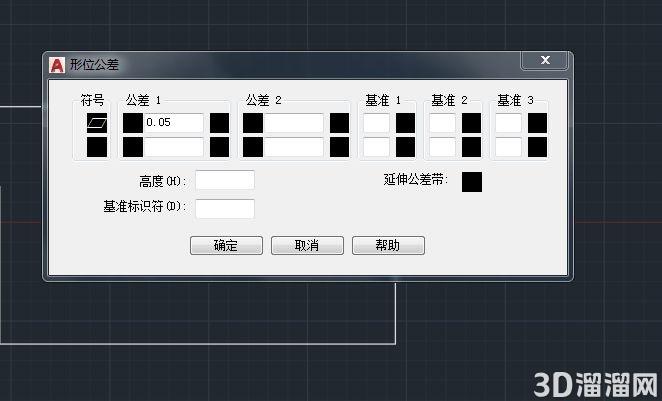The width and height of the screenshot is (662, 401).
Task: Open the second-row symbol box under 符号
Action: (97, 147)
